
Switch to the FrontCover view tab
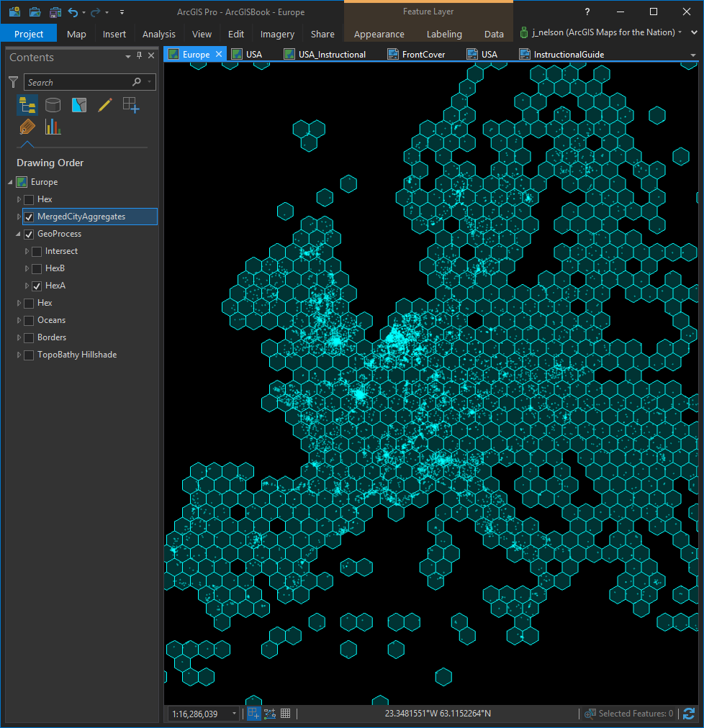tap(423, 54)
